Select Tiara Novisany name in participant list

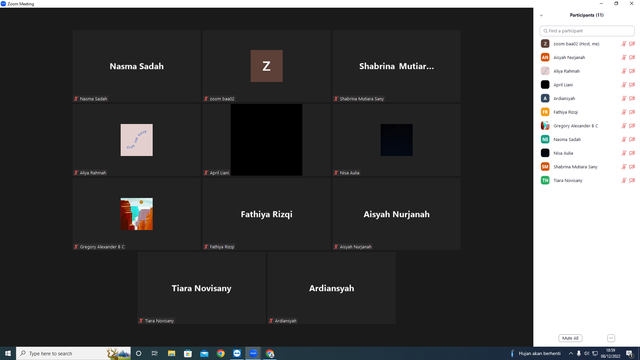pos(568,180)
